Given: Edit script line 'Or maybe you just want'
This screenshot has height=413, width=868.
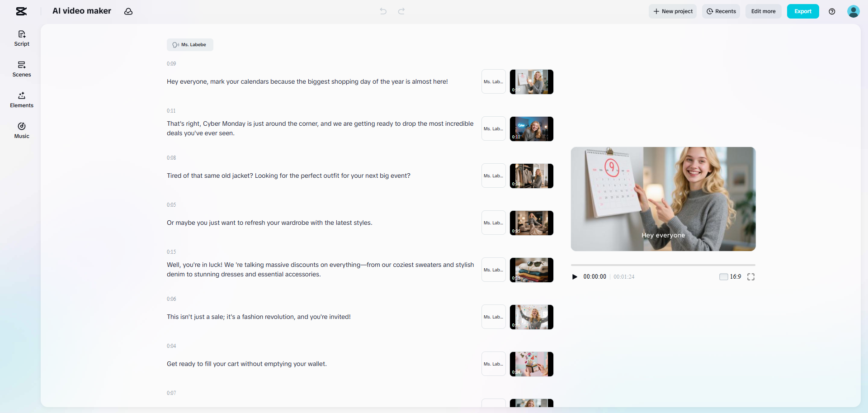Looking at the screenshot, I should coord(269,223).
